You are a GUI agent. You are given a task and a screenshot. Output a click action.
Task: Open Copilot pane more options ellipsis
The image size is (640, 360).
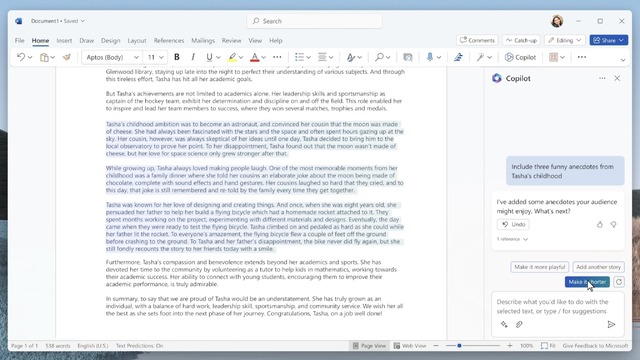coord(602,78)
